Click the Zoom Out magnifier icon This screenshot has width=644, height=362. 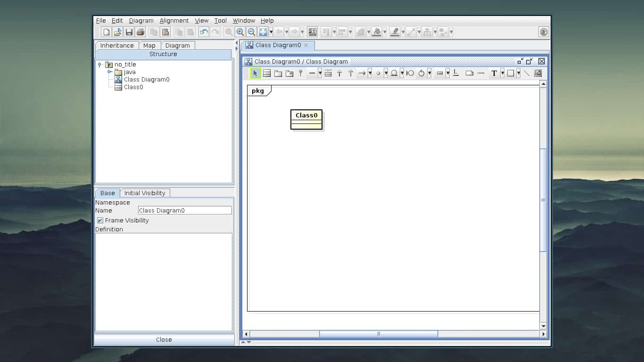[x=251, y=32]
